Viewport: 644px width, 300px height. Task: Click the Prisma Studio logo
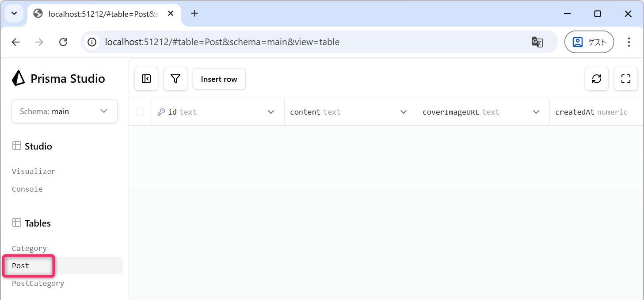[19, 78]
